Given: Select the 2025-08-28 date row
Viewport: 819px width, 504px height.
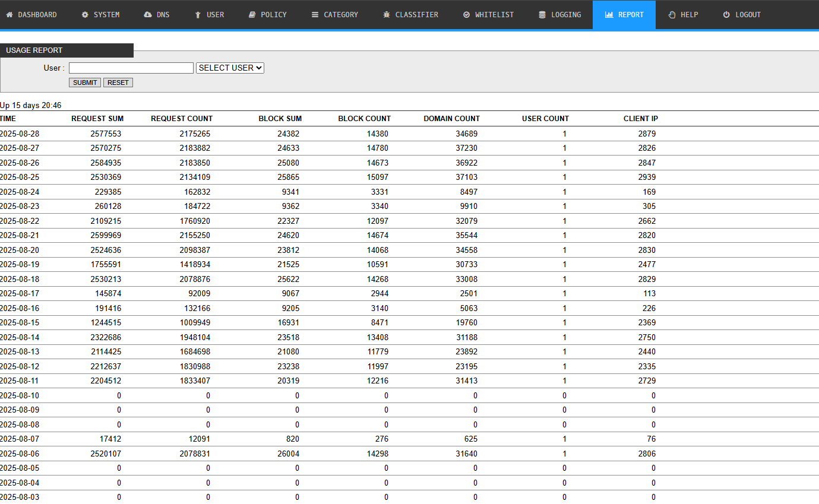Looking at the screenshot, I should [20, 134].
